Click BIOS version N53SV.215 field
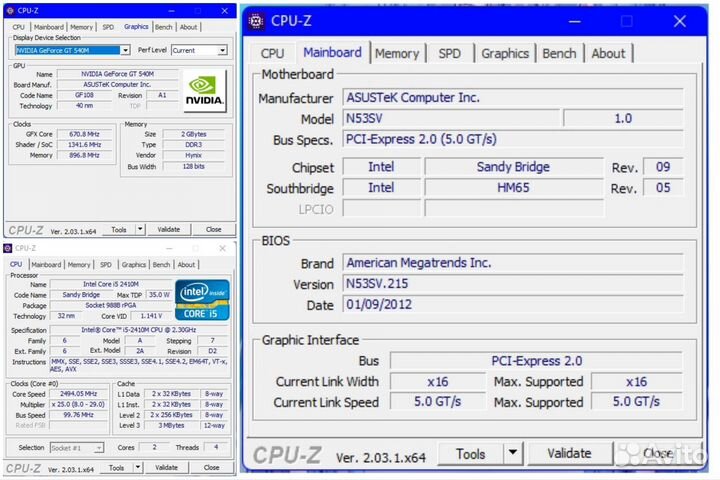The image size is (720, 480). point(513,283)
